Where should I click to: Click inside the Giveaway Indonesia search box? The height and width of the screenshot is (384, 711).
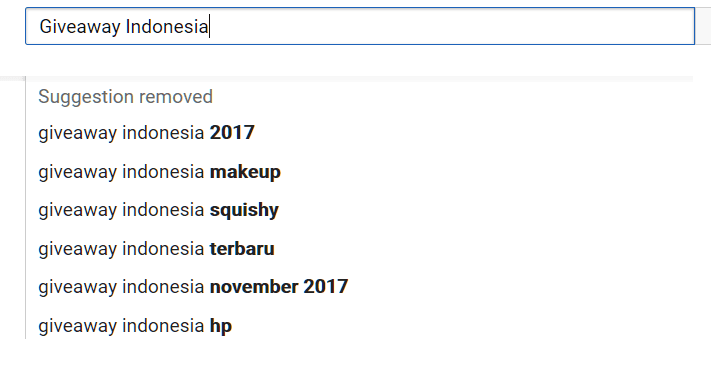(x=360, y=26)
